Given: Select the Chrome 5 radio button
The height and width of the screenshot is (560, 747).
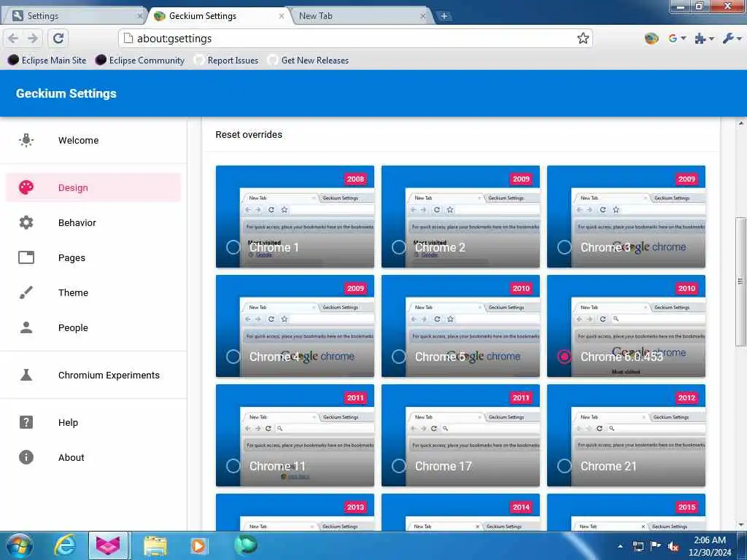Looking at the screenshot, I should coord(399,356).
